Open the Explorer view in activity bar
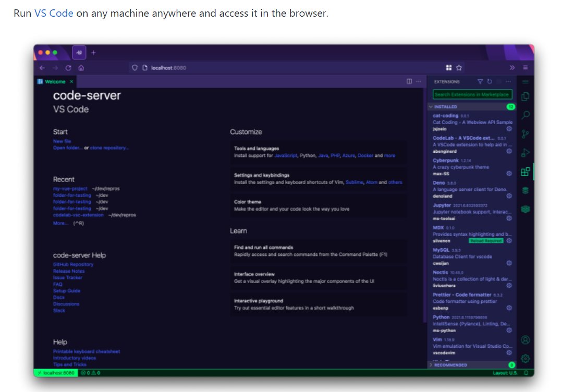 point(525,96)
